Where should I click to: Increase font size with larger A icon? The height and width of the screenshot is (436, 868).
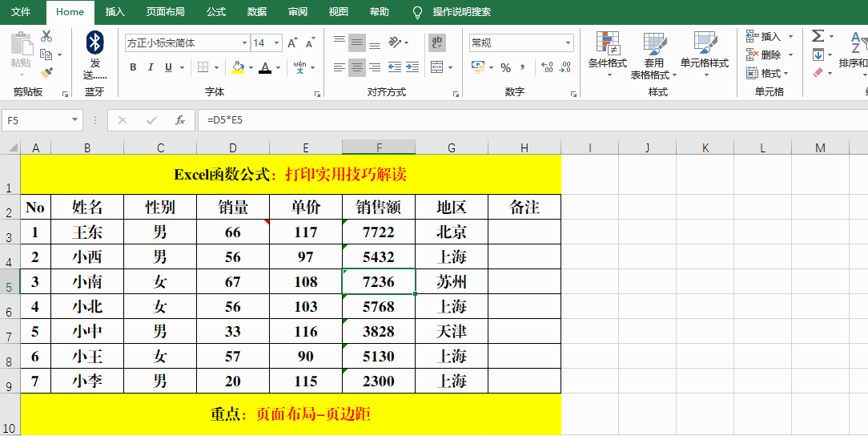293,42
